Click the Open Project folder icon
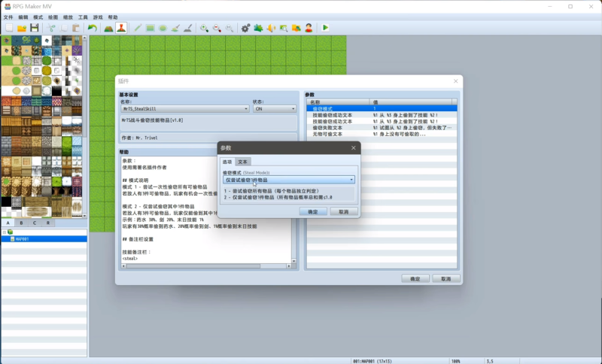The image size is (602, 364). [22, 28]
